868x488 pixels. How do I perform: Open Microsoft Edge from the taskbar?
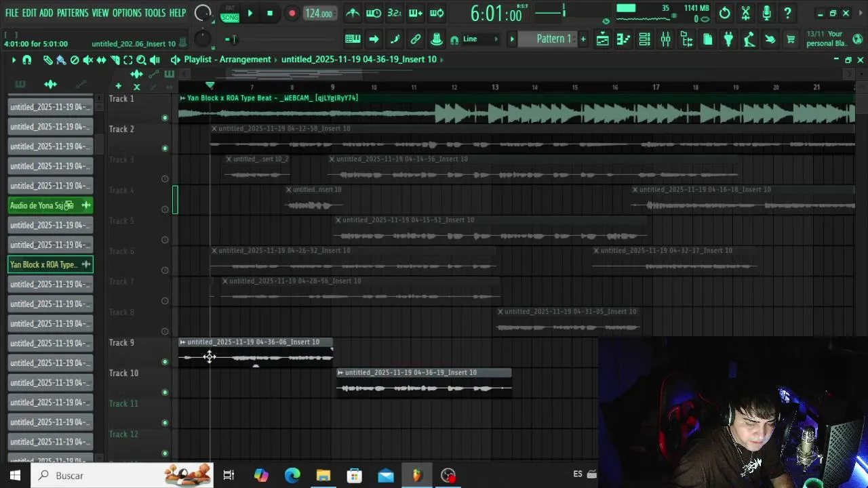tap(292, 475)
